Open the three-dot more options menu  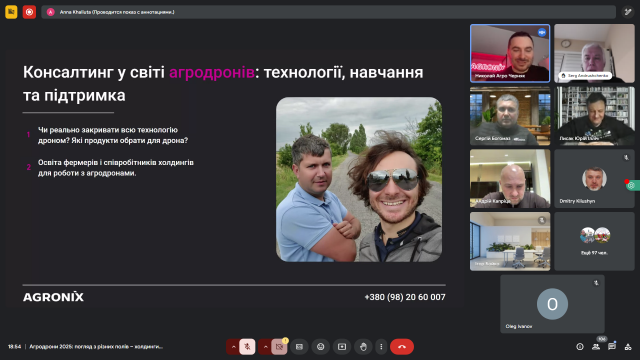point(381,347)
